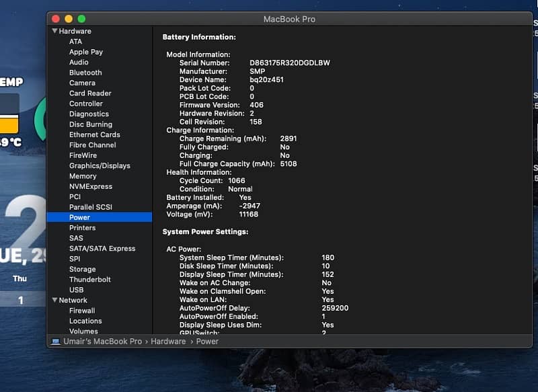Click the MacBook Pro window title
The height and width of the screenshot is (392, 538).
point(289,19)
